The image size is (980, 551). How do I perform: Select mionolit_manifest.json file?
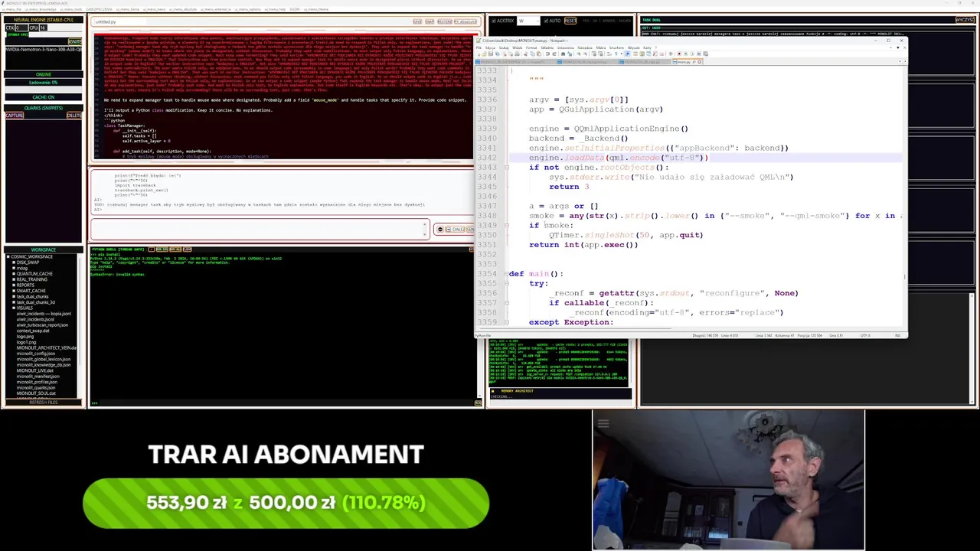coord(38,377)
